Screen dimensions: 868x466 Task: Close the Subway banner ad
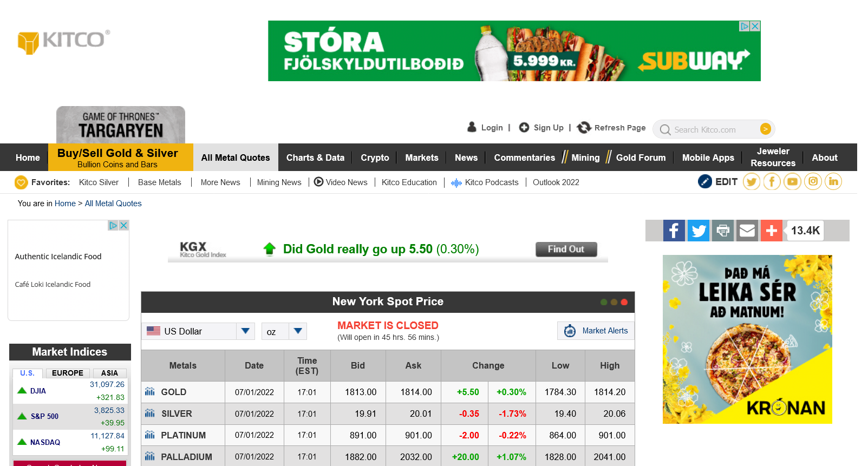[755, 26]
